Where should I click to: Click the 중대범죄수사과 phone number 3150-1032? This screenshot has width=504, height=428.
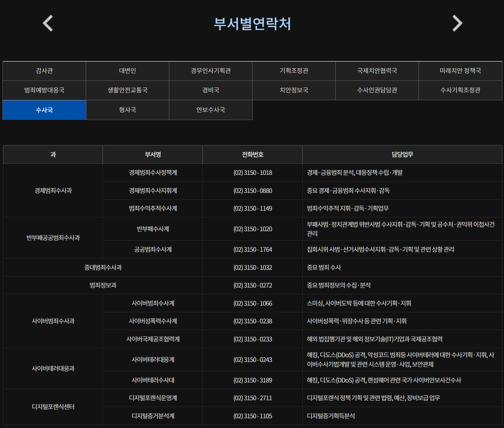click(x=253, y=268)
